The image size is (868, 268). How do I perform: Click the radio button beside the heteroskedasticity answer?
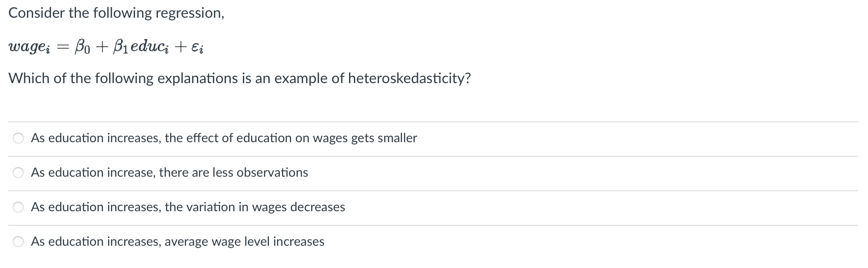click(18, 207)
